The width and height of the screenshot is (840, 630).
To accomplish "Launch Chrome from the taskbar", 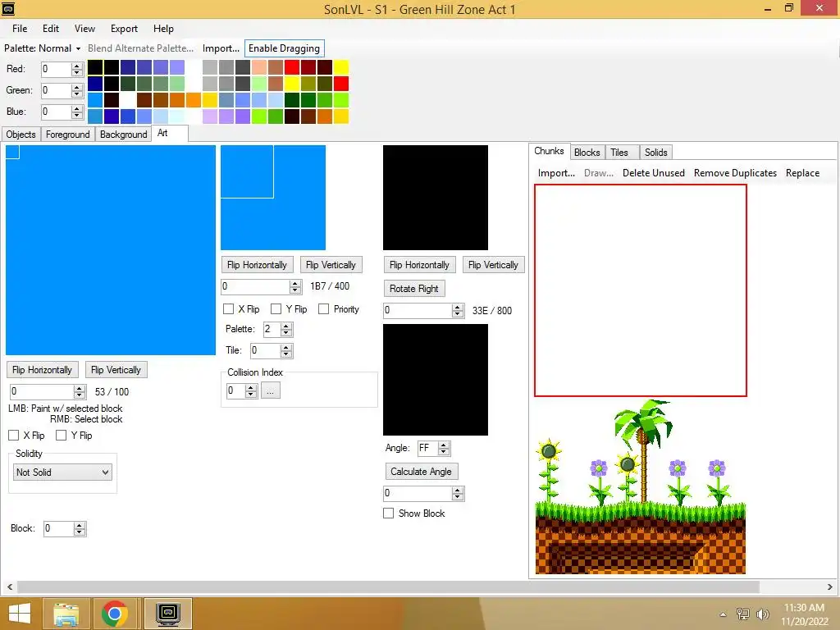I will tap(114, 614).
